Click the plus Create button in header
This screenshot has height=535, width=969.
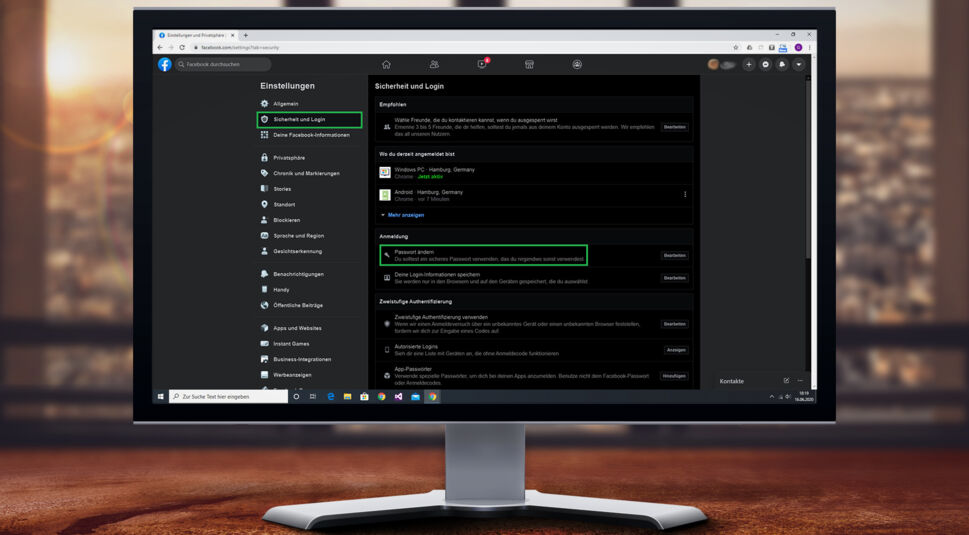point(748,64)
